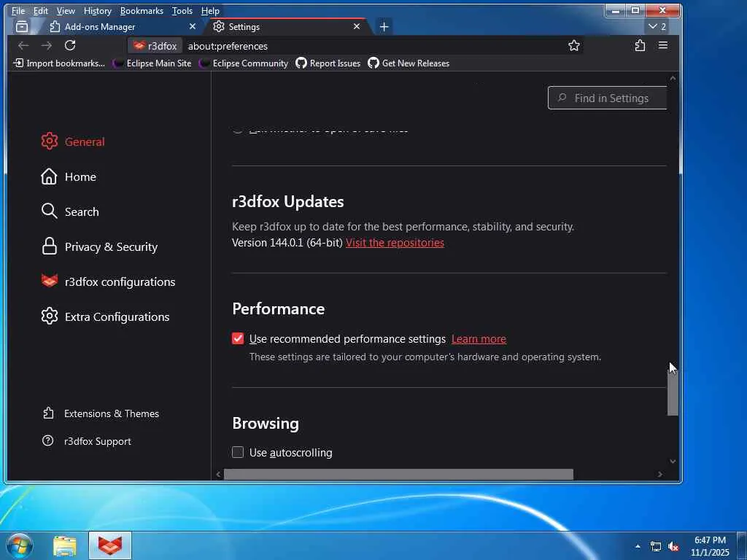This screenshot has width=747, height=560.
Task: Open the Firefox View tab-list icon
Action: [22, 27]
